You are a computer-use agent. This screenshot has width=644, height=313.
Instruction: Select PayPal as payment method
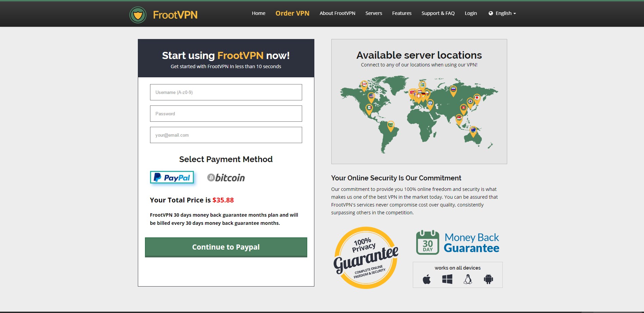(172, 177)
